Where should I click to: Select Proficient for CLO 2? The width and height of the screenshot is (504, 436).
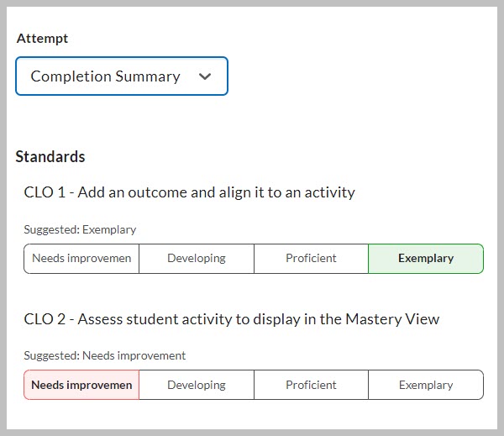pos(311,385)
